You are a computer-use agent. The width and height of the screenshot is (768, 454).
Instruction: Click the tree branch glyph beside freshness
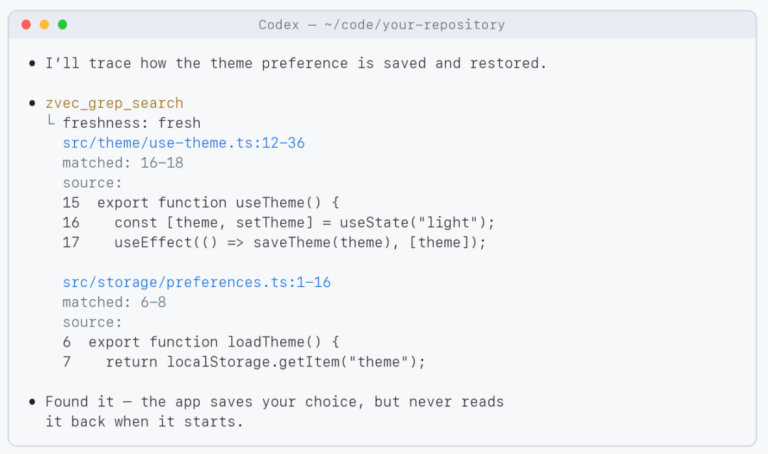(51, 120)
